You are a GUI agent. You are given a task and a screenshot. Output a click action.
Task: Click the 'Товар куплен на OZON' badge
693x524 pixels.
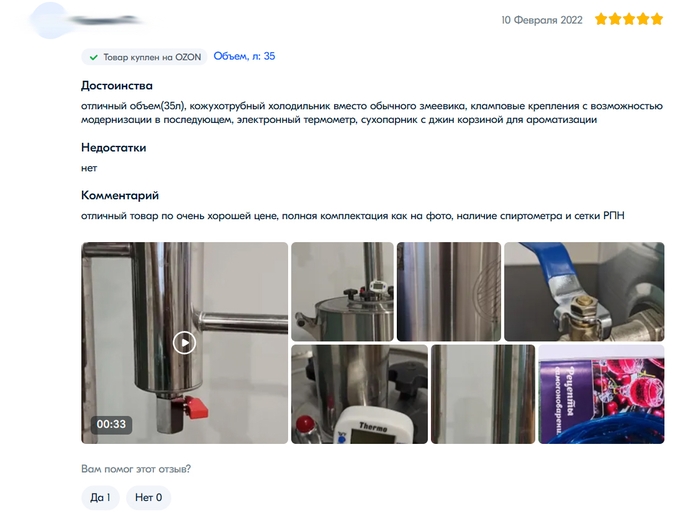[x=144, y=57]
